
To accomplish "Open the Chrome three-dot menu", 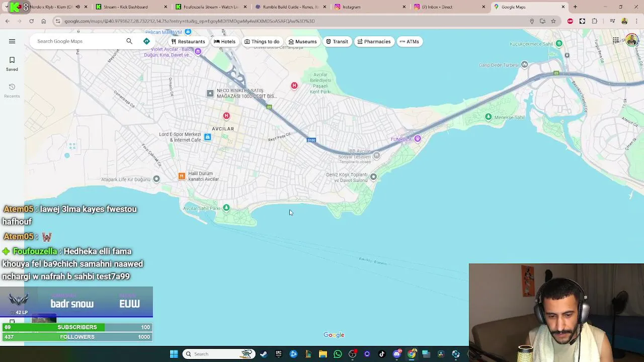I will coord(636,21).
